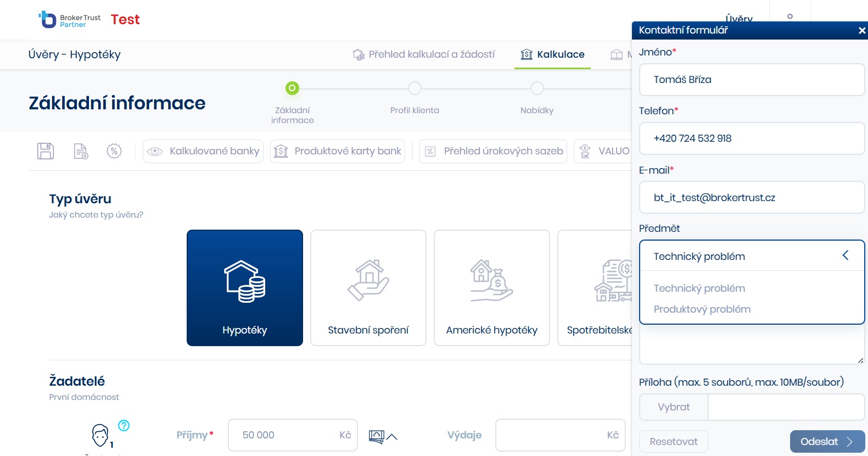Image resolution: width=868 pixels, height=456 pixels.
Task: Choose the Stavební spoření loan type
Action: (368, 288)
